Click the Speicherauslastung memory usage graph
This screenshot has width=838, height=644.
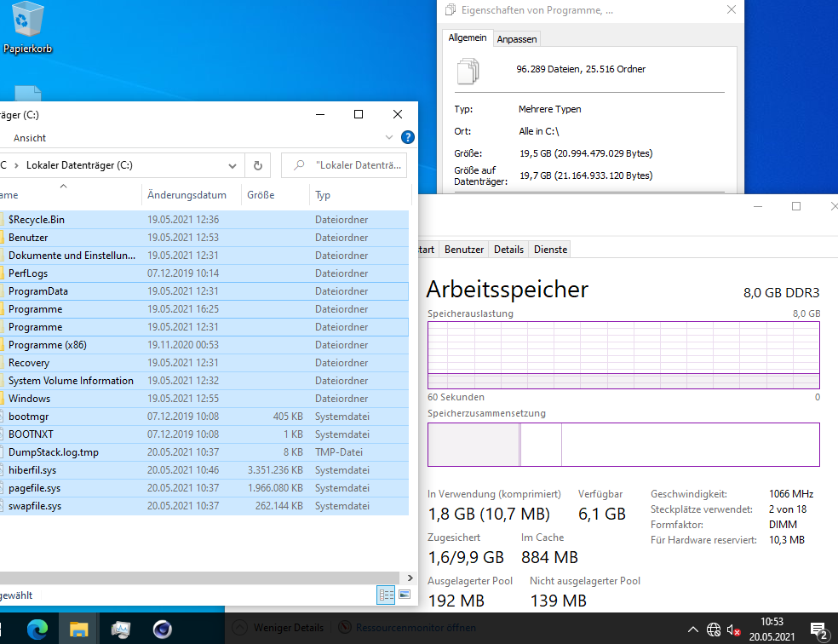[x=623, y=355]
